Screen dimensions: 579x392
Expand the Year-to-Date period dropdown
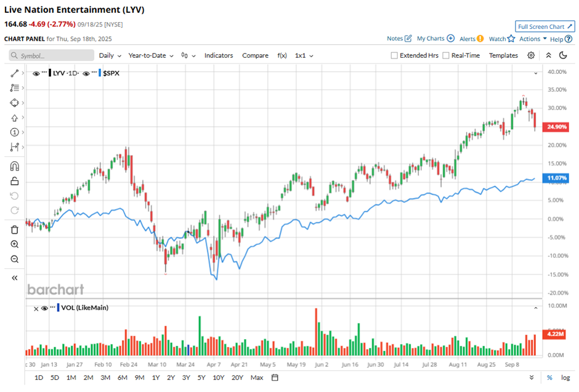[151, 55]
